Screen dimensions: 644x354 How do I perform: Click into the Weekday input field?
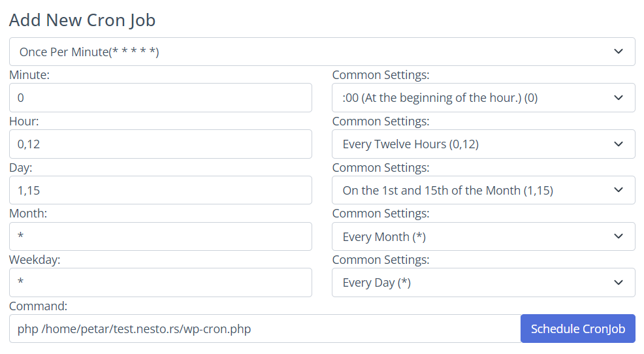[x=161, y=283]
